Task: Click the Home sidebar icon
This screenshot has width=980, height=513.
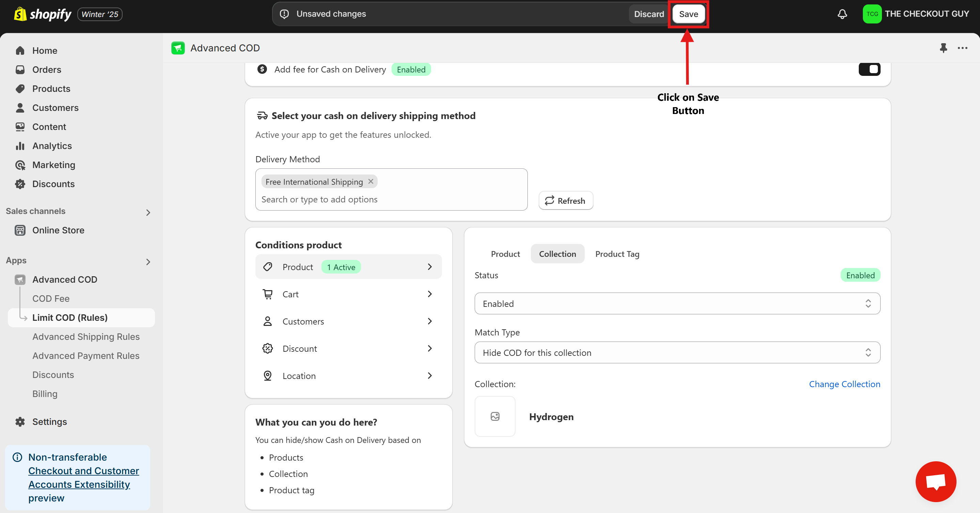Action: [x=20, y=51]
